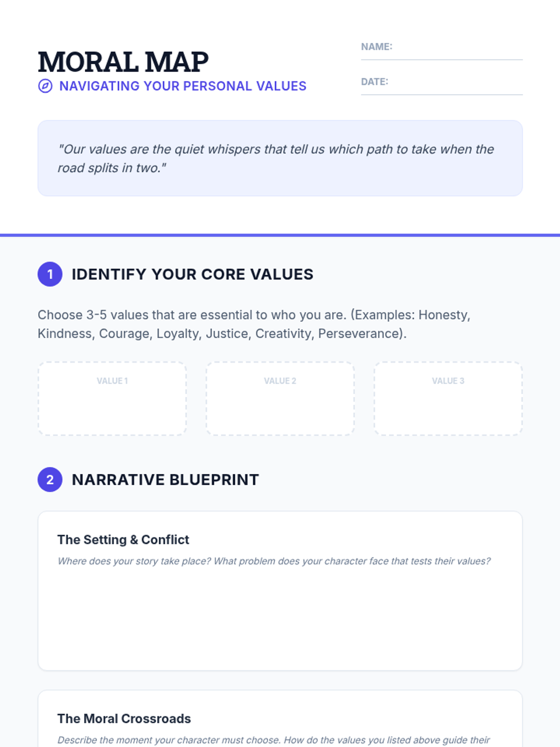Click the Narrative Blueprint heading
560x747 pixels.
click(165, 480)
